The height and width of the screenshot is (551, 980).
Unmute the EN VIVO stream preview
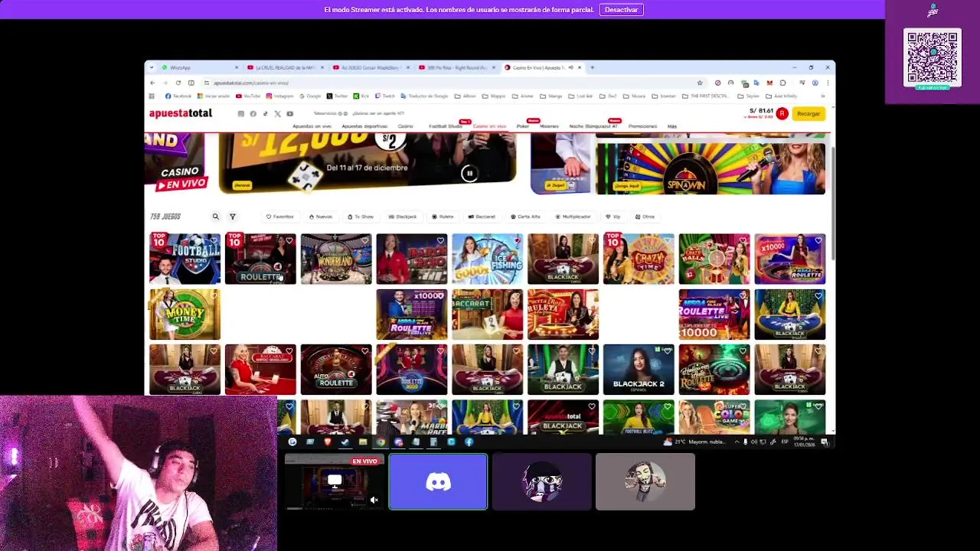coord(374,500)
